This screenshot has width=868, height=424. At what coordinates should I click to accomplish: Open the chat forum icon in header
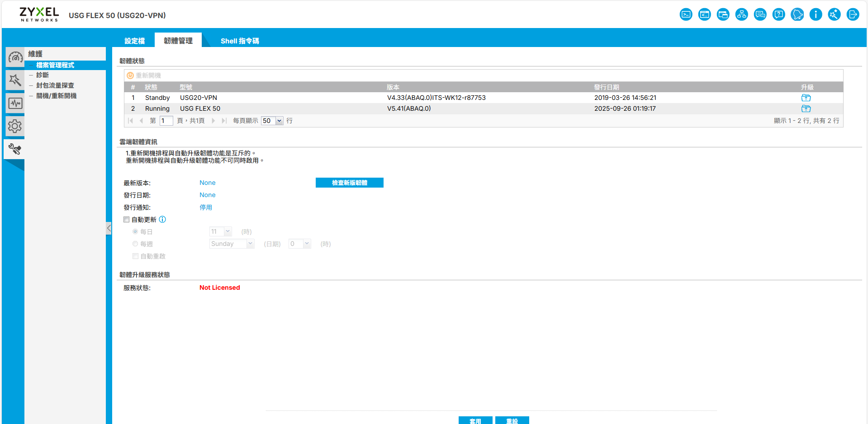760,14
